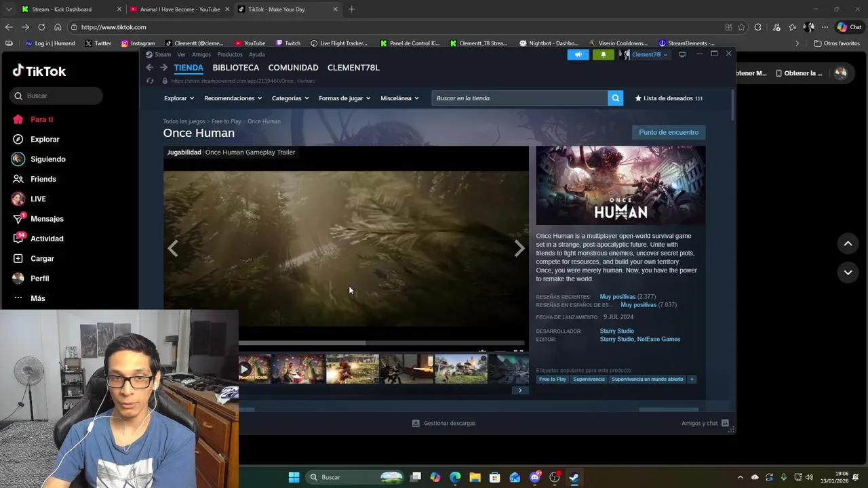Open Steam Amigos menu
The width and height of the screenshot is (868, 488).
(x=201, y=54)
